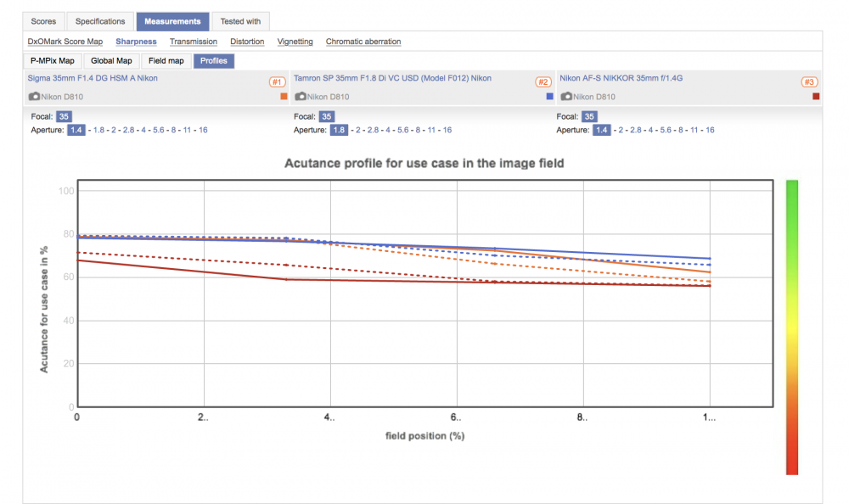Select the Sharpness measurement link
This screenshot has width=849, height=504.
(x=136, y=41)
